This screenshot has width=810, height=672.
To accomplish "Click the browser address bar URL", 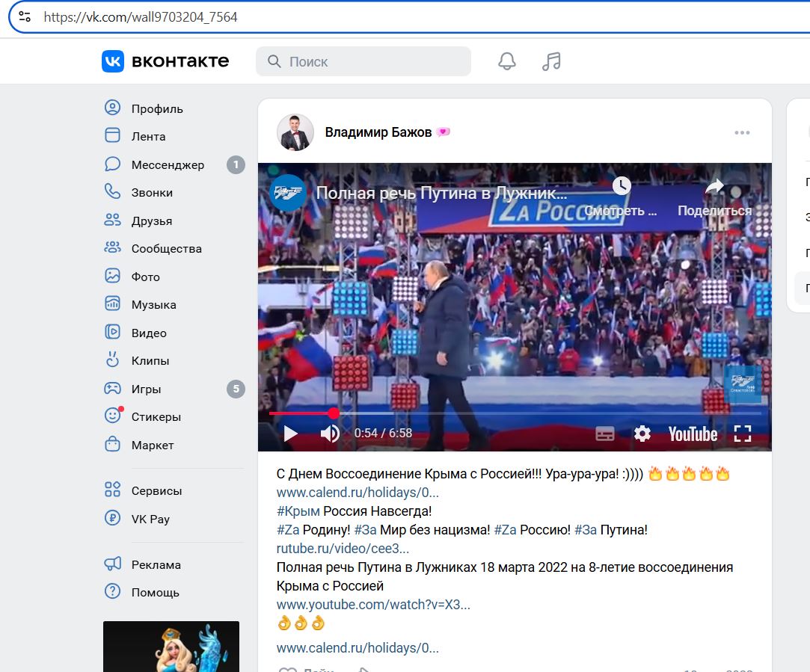I will click(x=141, y=17).
